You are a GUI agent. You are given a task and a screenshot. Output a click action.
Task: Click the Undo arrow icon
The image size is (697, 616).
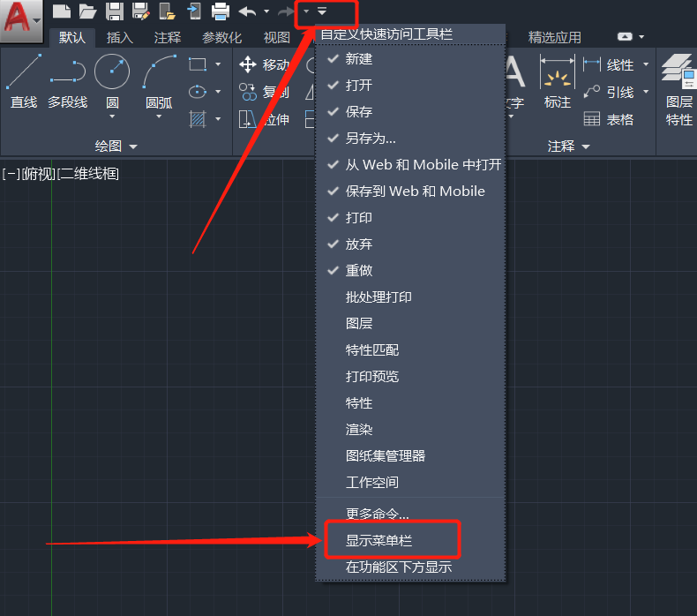click(248, 11)
